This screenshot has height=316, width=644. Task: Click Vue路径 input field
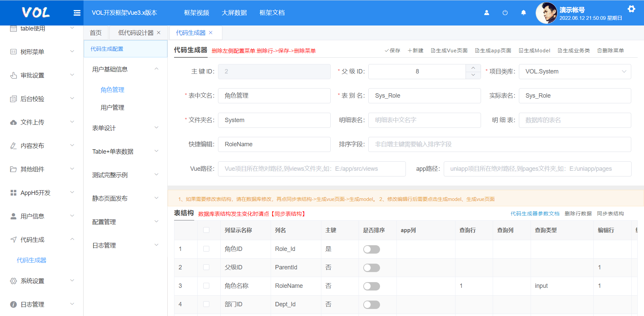point(312,169)
